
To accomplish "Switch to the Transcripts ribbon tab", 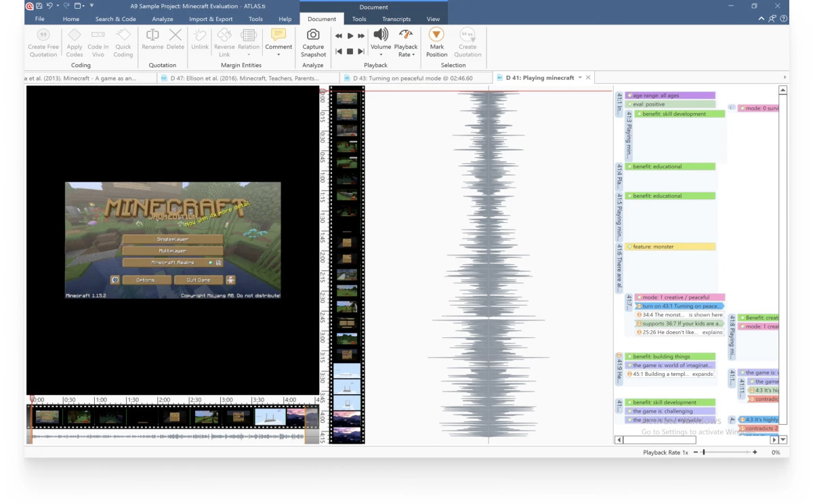I will click(396, 19).
